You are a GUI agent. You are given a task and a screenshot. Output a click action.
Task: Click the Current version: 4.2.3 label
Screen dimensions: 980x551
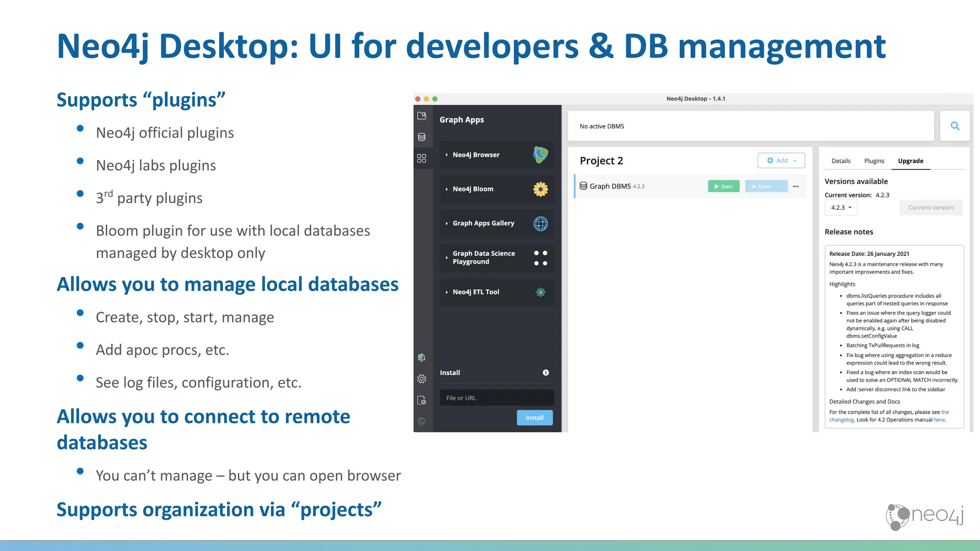[x=857, y=195]
